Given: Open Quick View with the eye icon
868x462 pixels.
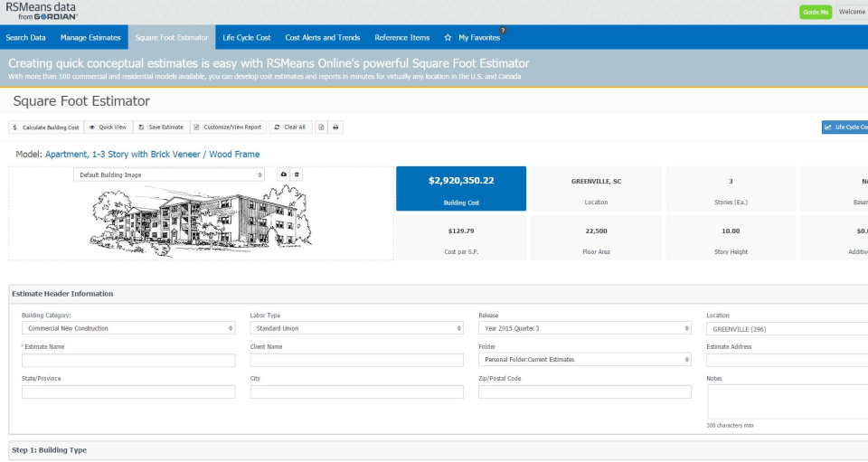Looking at the screenshot, I should 108,127.
